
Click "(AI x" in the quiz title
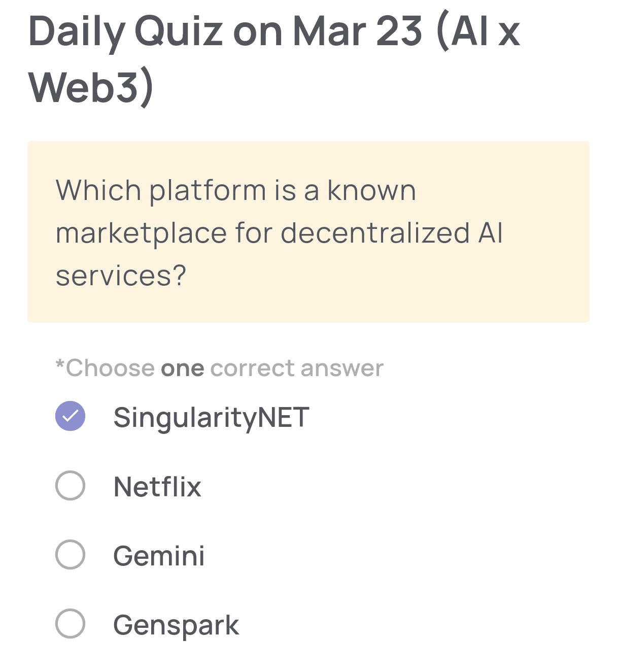[478, 31]
